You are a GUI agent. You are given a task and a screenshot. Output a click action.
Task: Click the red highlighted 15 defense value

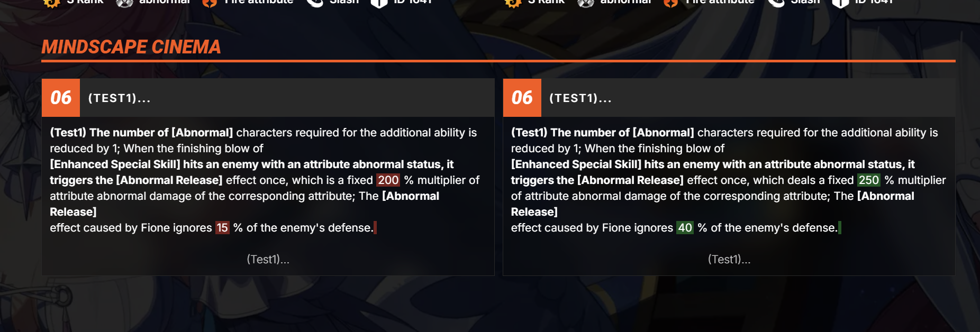click(x=222, y=228)
